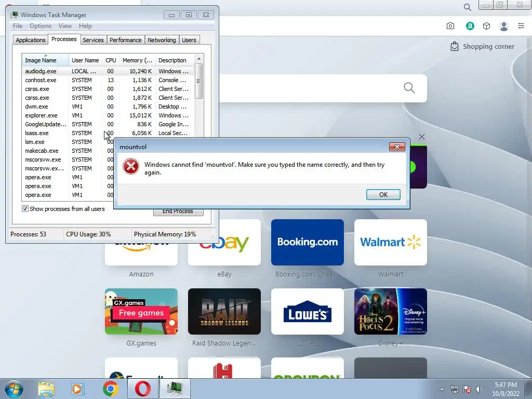The height and width of the screenshot is (399, 532).
Task: Select the dwm.exe process row
Action: [108, 107]
